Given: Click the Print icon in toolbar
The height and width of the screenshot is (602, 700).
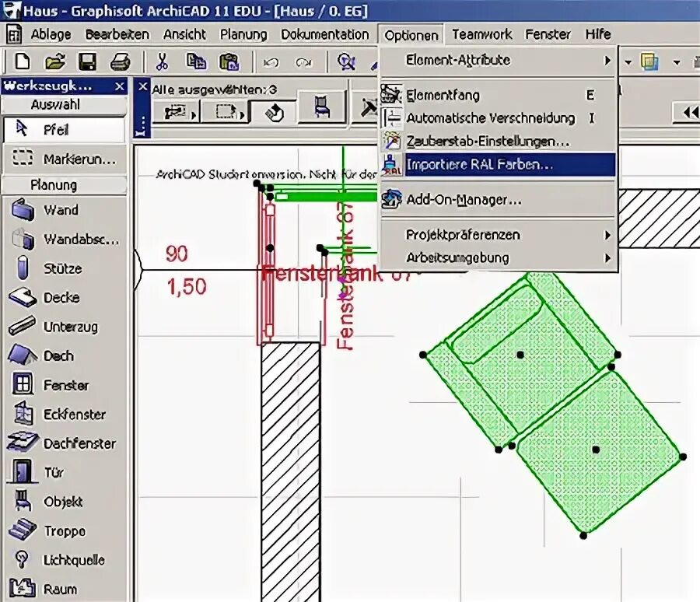Looking at the screenshot, I should [x=120, y=61].
